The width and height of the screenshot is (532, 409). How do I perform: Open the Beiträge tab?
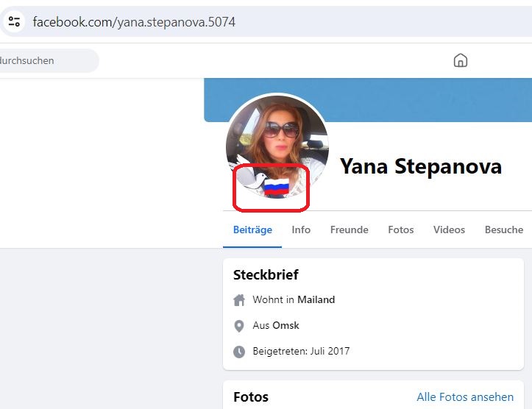252,230
